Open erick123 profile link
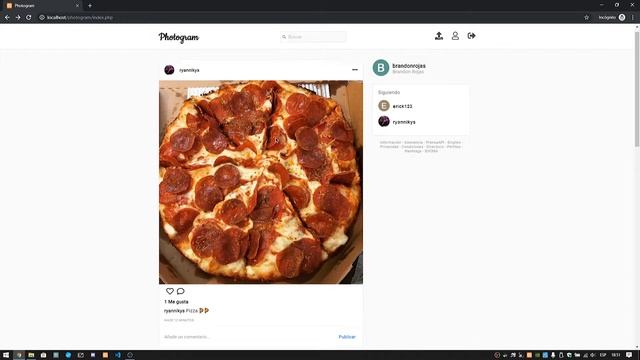 402,106
